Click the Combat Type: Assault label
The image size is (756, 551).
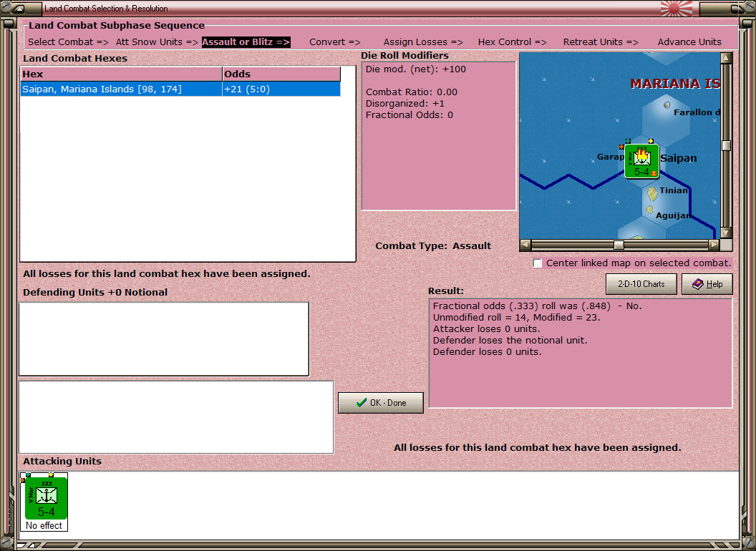click(x=433, y=246)
